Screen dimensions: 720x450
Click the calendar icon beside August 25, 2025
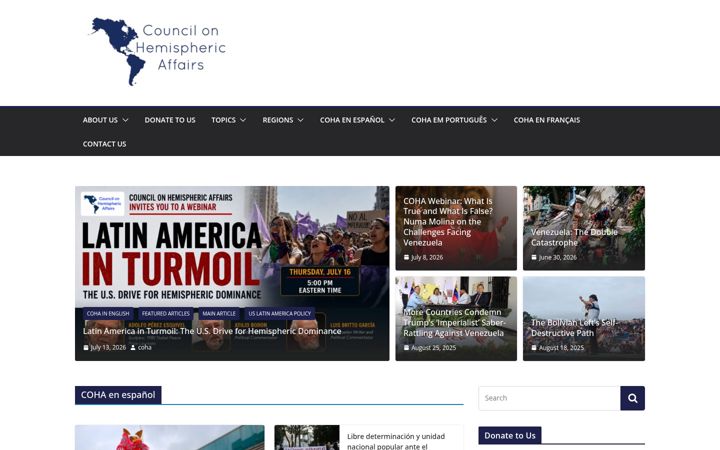click(x=406, y=348)
